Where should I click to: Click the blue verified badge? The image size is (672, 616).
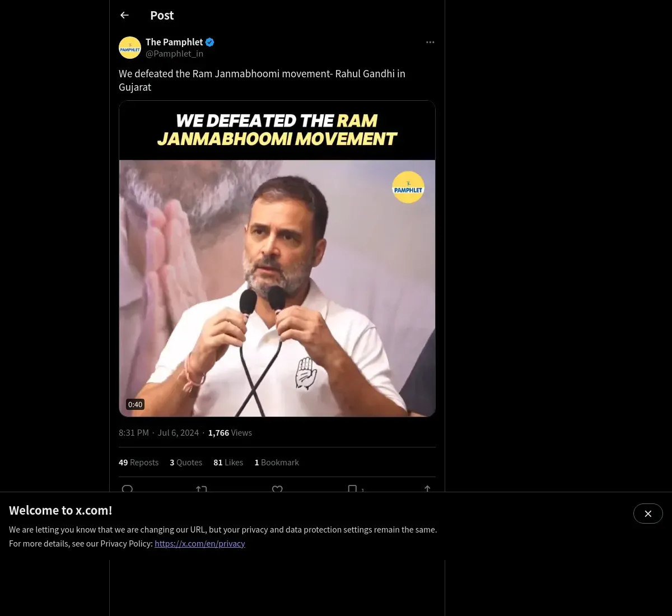click(x=210, y=42)
